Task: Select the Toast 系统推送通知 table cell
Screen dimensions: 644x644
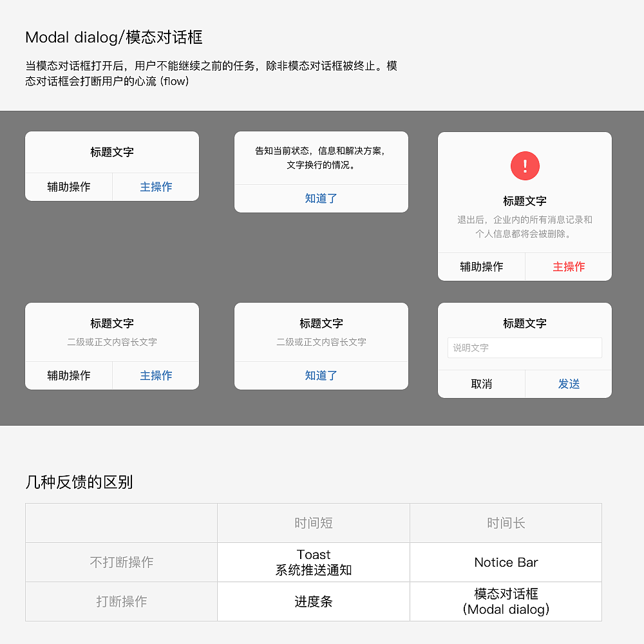Action: pos(313,562)
